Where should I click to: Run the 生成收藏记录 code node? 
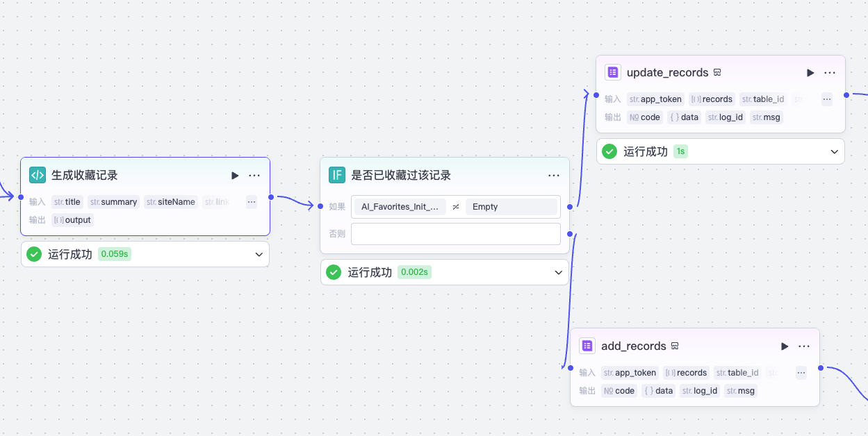click(235, 176)
